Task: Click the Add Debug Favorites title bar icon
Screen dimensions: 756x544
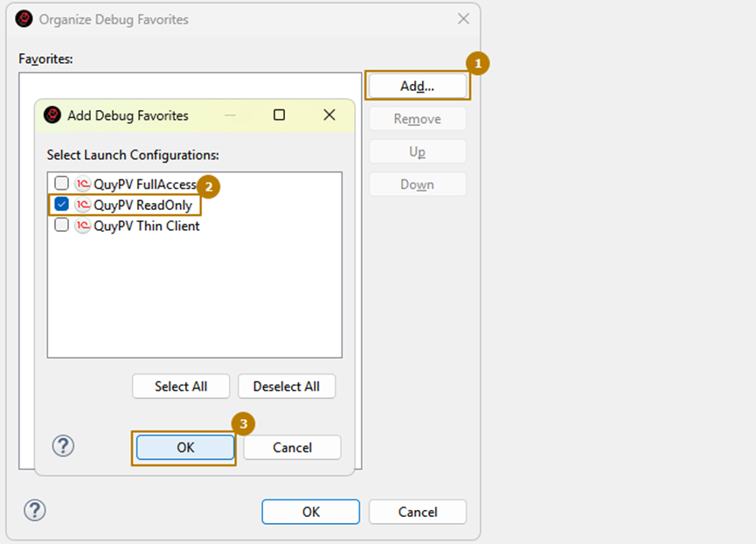Action: click(53, 115)
